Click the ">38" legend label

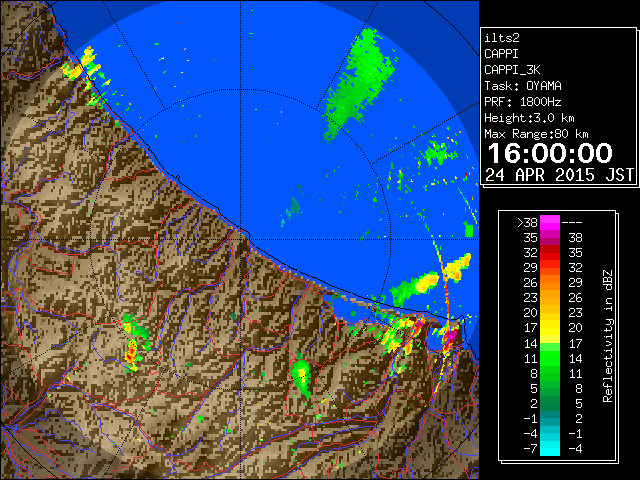pos(527,223)
